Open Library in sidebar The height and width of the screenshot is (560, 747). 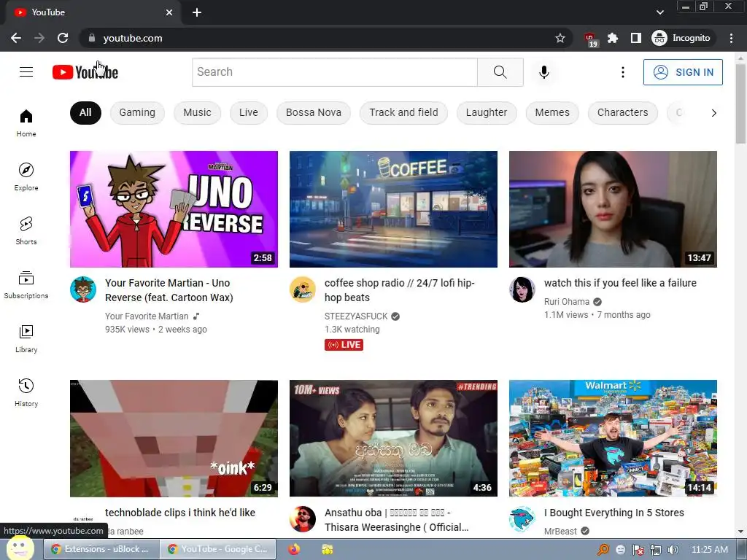point(26,338)
